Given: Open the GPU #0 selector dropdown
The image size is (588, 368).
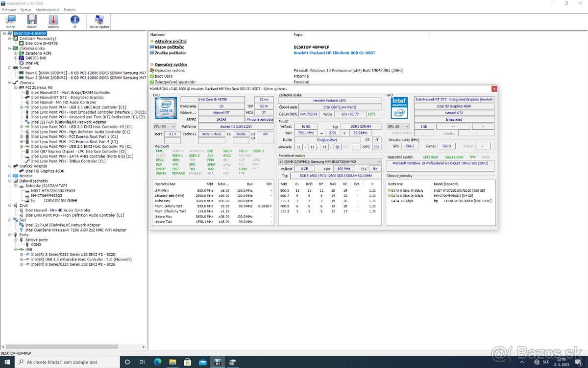Looking at the screenshot, I should point(397,127).
